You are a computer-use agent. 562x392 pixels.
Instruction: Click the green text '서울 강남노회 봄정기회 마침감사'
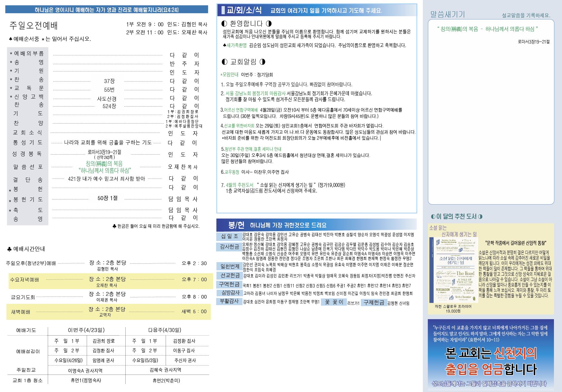click(x=255, y=93)
